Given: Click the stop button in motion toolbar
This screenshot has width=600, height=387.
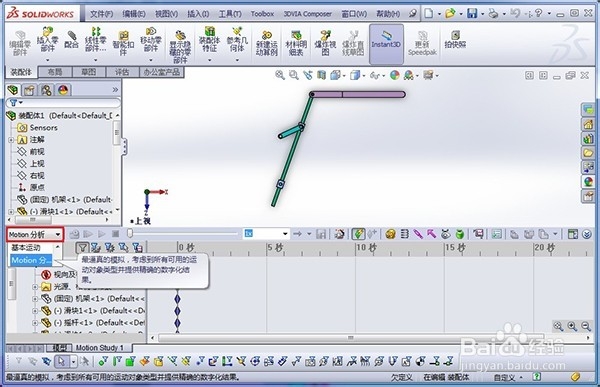Looking at the screenshot, I should [x=116, y=234].
